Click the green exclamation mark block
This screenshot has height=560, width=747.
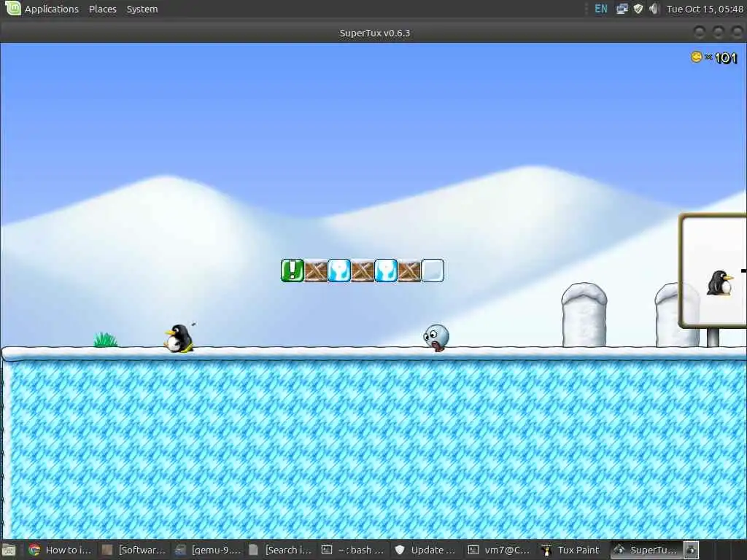click(293, 271)
